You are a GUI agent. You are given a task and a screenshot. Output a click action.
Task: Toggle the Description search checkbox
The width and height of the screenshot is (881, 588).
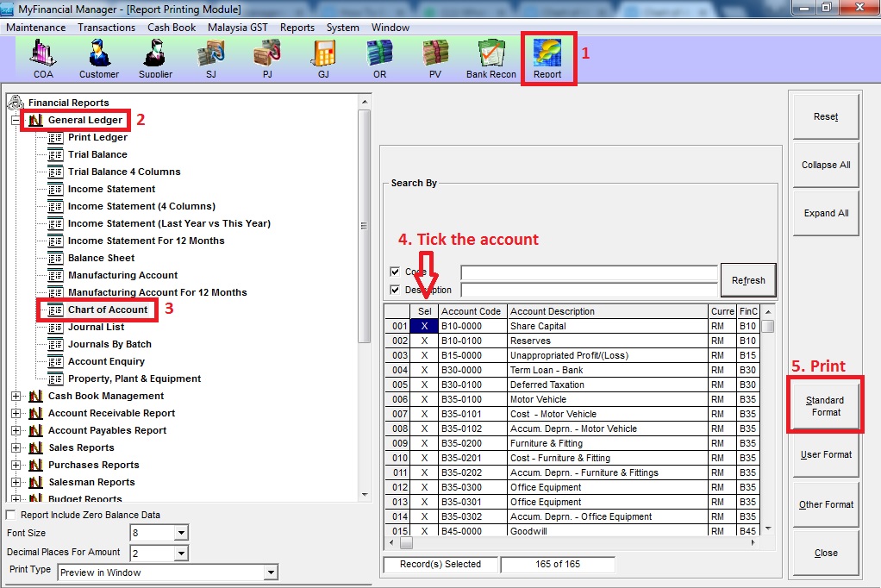click(x=396, y=290)
